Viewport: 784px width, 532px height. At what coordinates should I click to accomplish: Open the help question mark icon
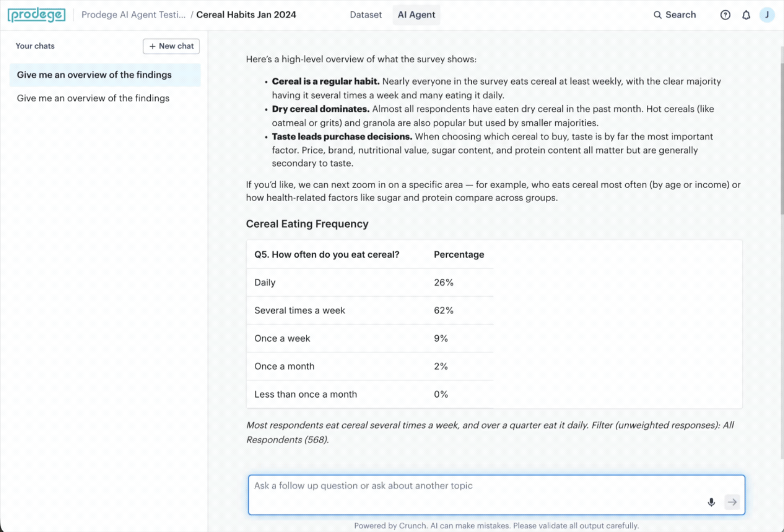click(725, 15)
